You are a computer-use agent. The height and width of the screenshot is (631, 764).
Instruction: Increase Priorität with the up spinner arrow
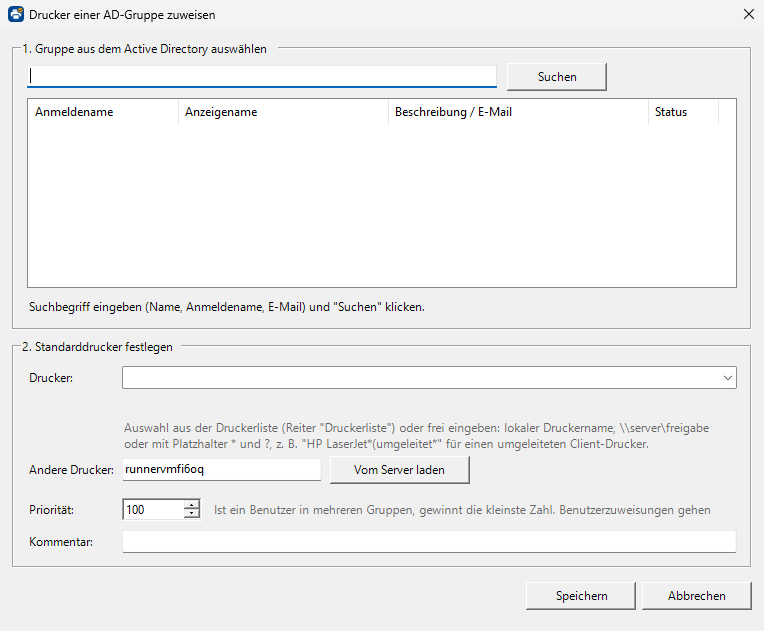(192, 505)
